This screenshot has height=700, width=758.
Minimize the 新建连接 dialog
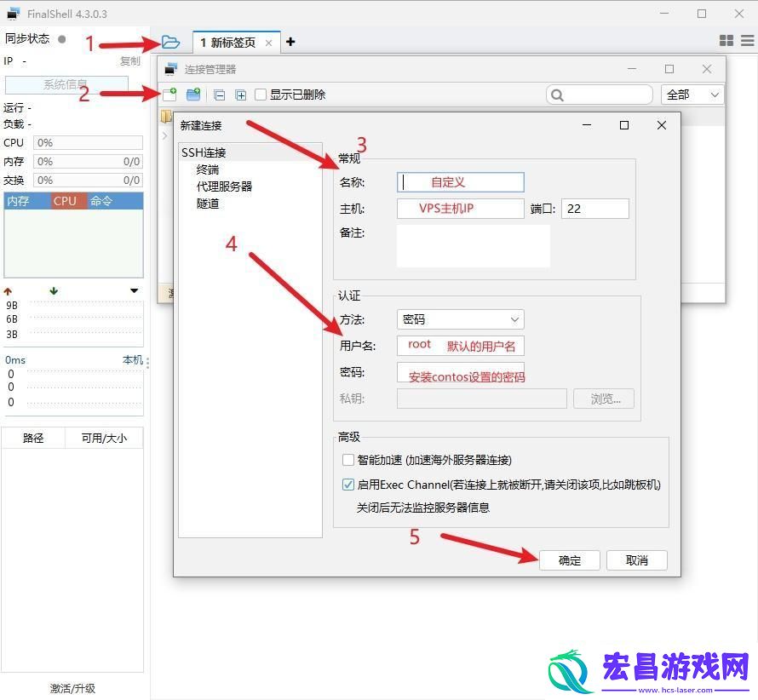tap(587, 125)
